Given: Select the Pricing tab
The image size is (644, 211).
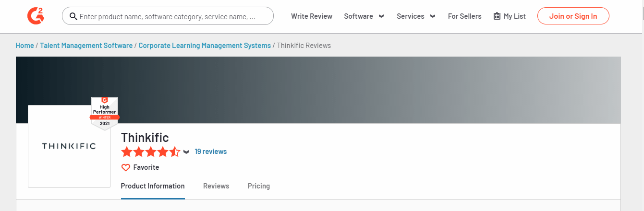Looking at the screenshot, I should click(259, 186).
